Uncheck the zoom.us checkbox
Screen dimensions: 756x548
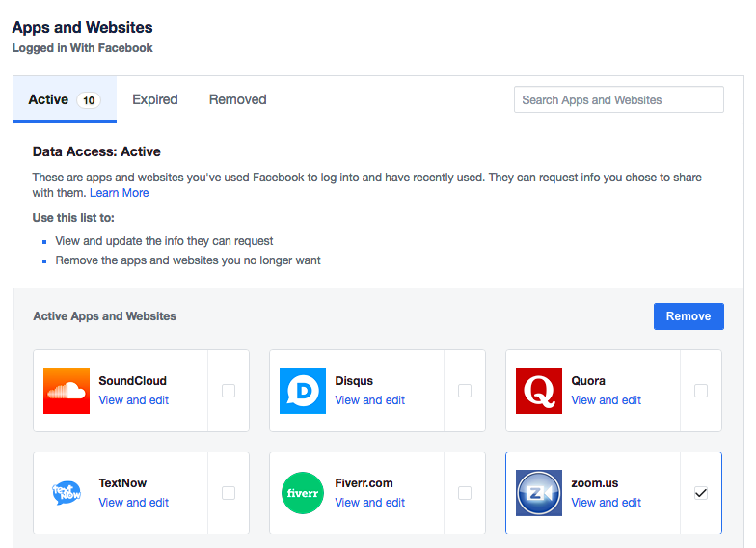(x=701, y=493)
